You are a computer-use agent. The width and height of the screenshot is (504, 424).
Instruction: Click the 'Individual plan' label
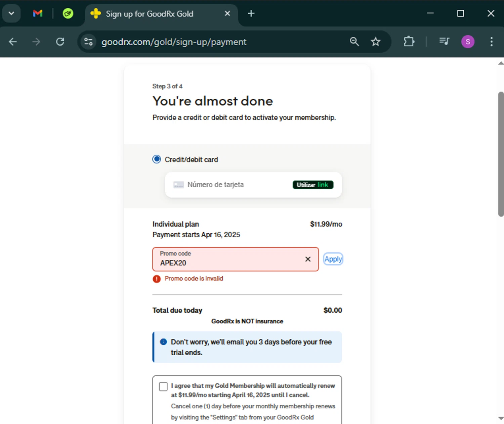click(176, 224)
